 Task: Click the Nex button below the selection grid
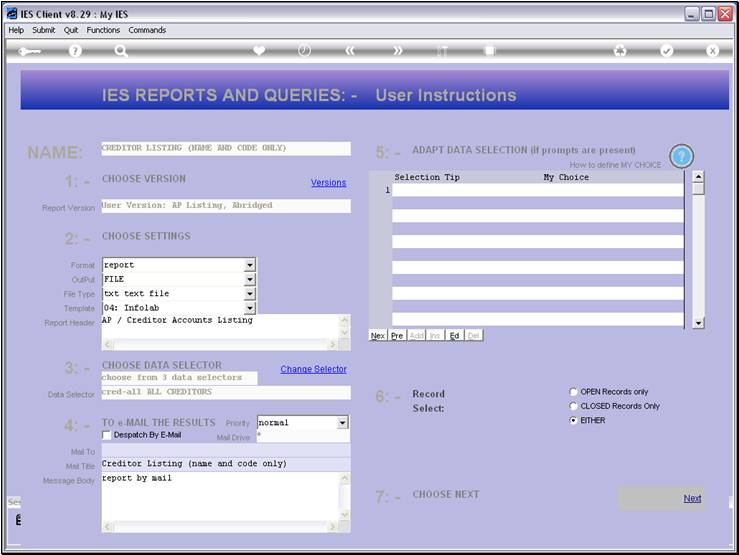pyautogui.click(x=378, y=335)
